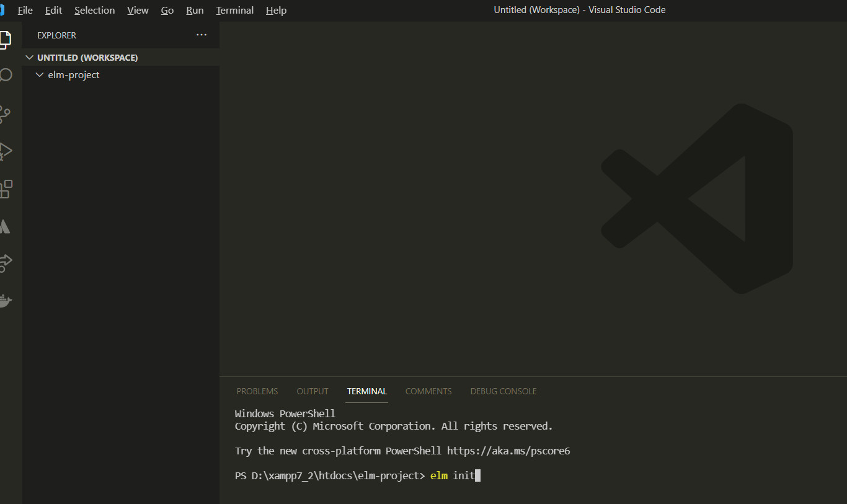Viewport: 847px width, 504px height.
Task: Open the Go menu
Action: (x=167, y=11)
